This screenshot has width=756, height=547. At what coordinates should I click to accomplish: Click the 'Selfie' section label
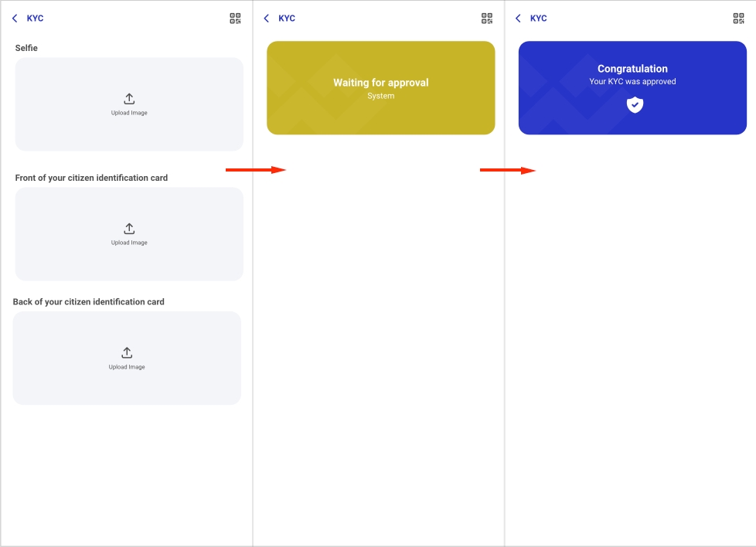click(x=26, y=48)
